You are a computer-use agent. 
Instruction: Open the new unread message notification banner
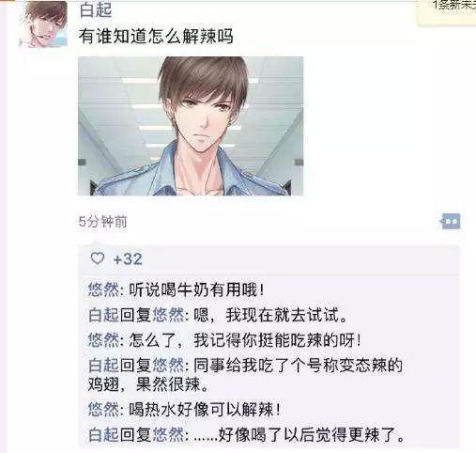tap(447, 11)
